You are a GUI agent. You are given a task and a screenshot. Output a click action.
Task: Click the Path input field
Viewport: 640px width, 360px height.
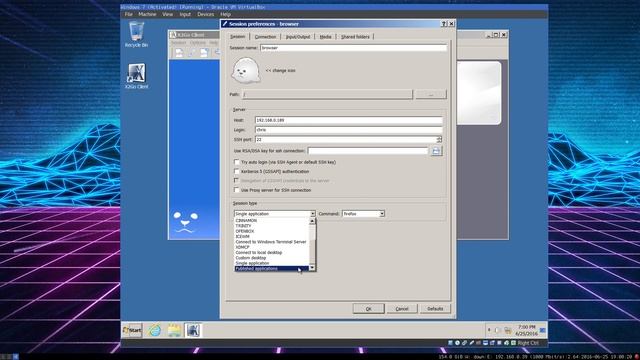click(327, 94)
